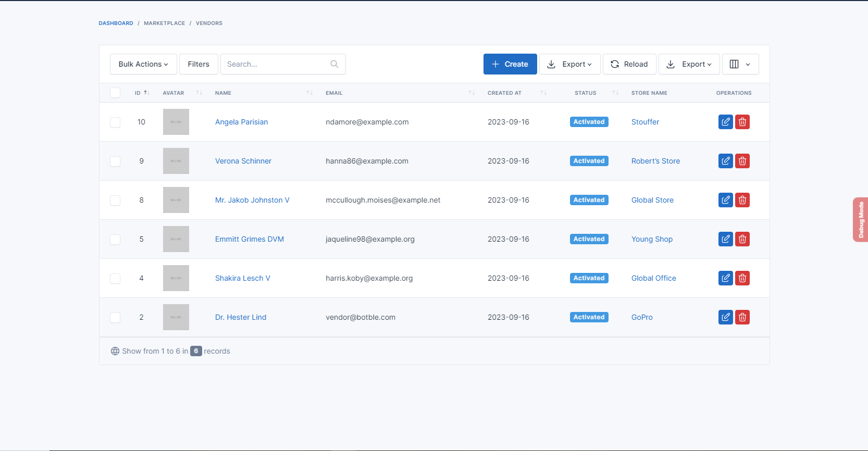Open Verona Schinner vendor link
The image size is (868, 451).
243,161
